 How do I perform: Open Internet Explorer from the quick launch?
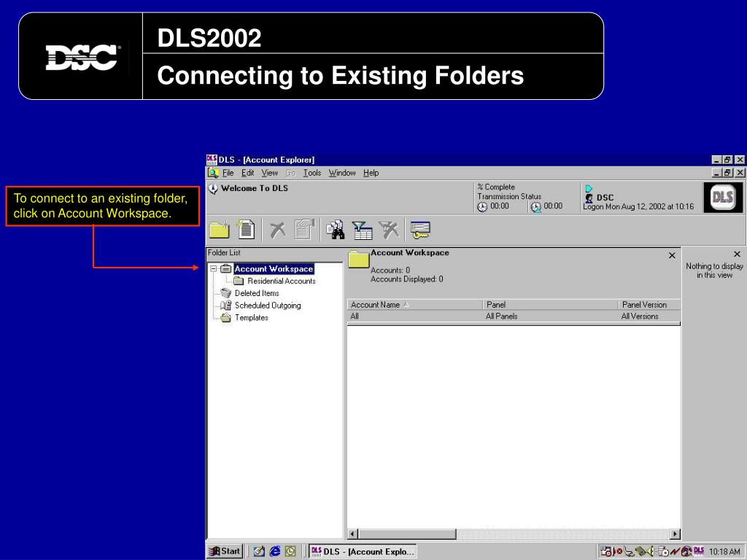pos(275,551)
